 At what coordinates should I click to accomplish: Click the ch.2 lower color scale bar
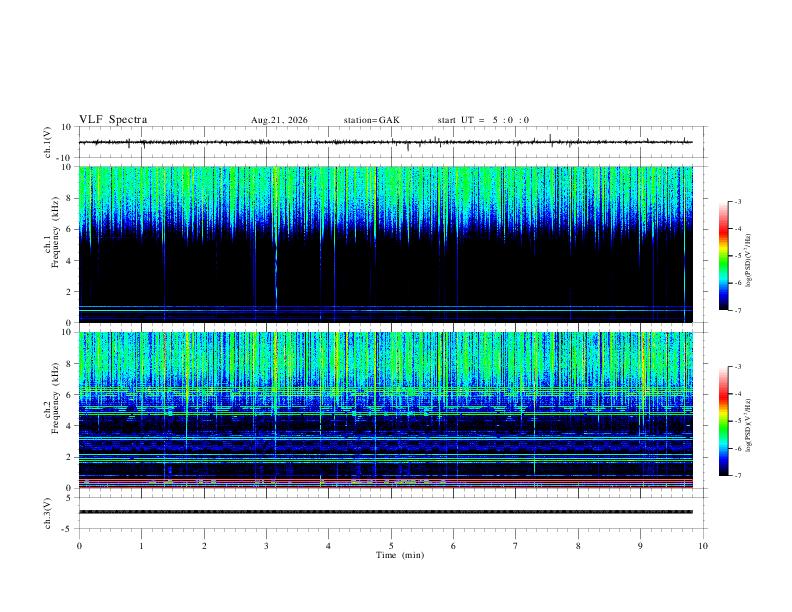click(x=723, y=421)
